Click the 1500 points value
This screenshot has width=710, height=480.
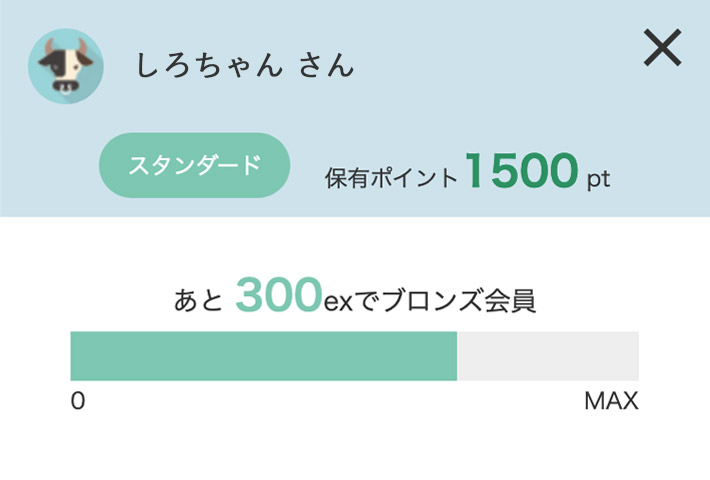point(522,172)
